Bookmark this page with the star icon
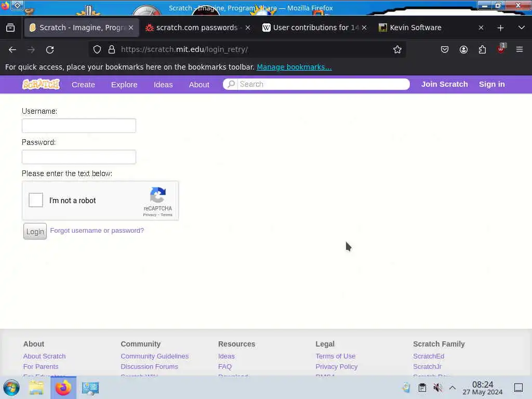 tap(397, 49)
